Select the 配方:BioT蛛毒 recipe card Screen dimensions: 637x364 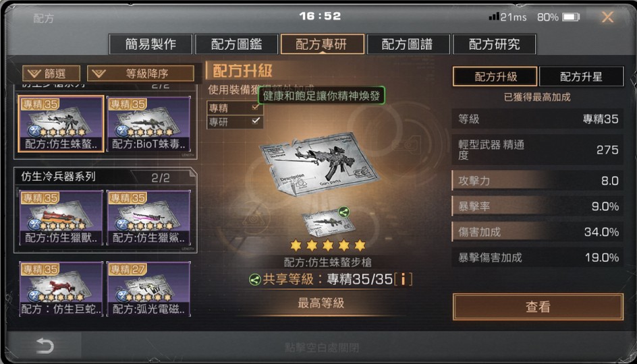[148, 124]
